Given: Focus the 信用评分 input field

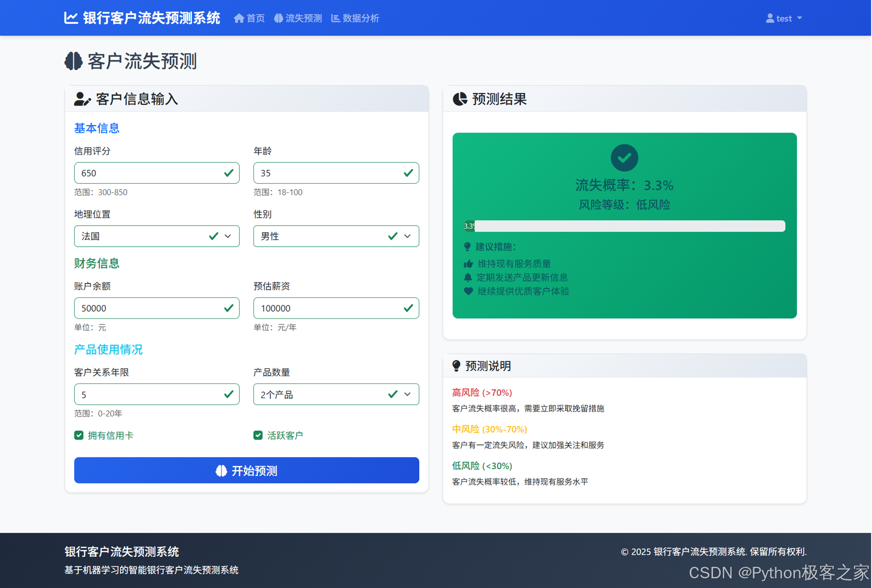Looking at the screenshot, I should point(150,173).
